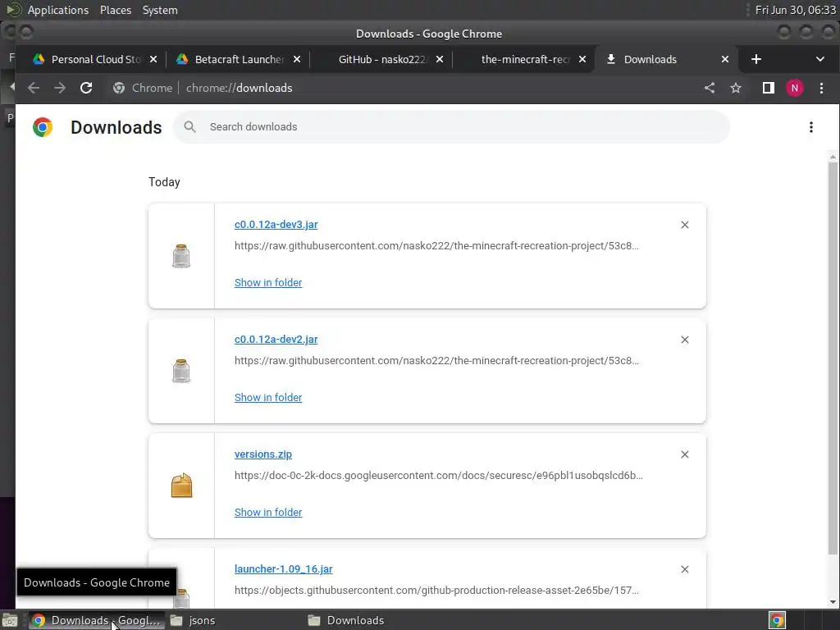Open the c0.0.12a-dev3.jar file link
Viewport: 840px width, 630px height.
pos(276,225)
